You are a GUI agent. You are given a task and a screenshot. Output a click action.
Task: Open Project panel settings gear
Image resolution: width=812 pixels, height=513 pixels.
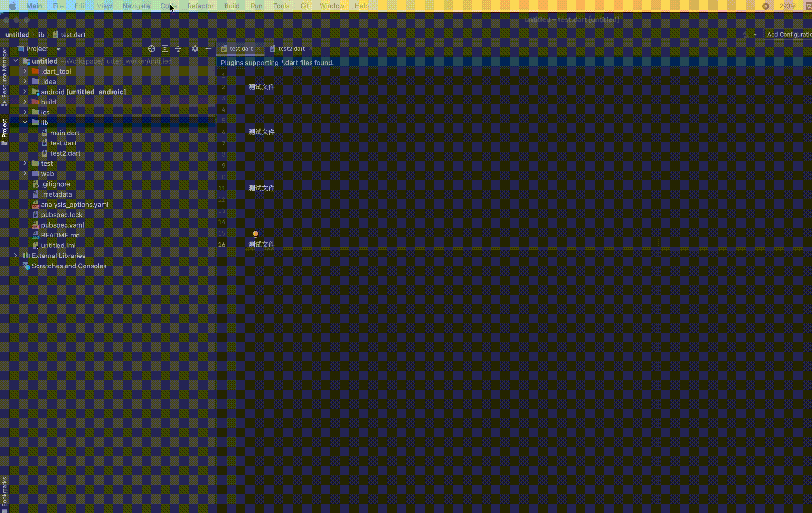195,49
